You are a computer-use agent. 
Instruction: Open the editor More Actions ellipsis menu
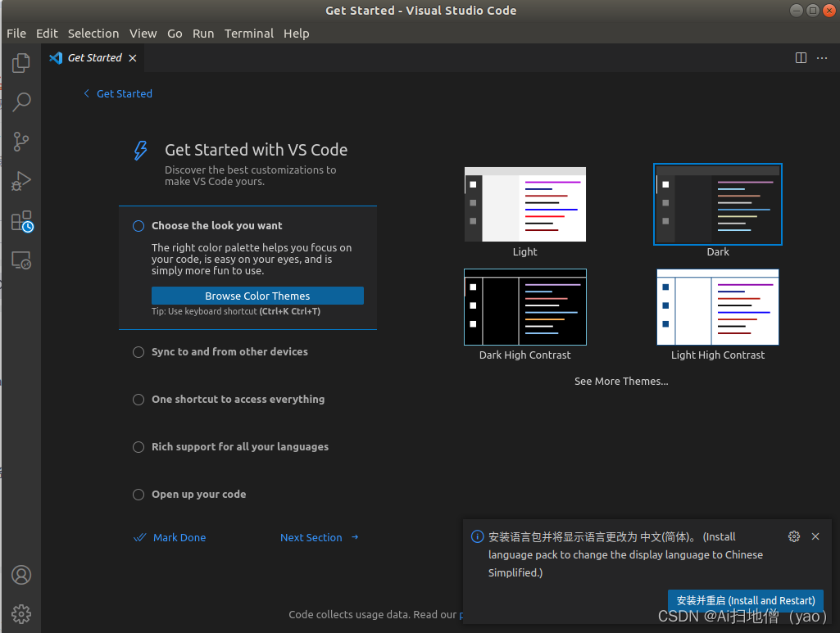[x=822, y=57]
